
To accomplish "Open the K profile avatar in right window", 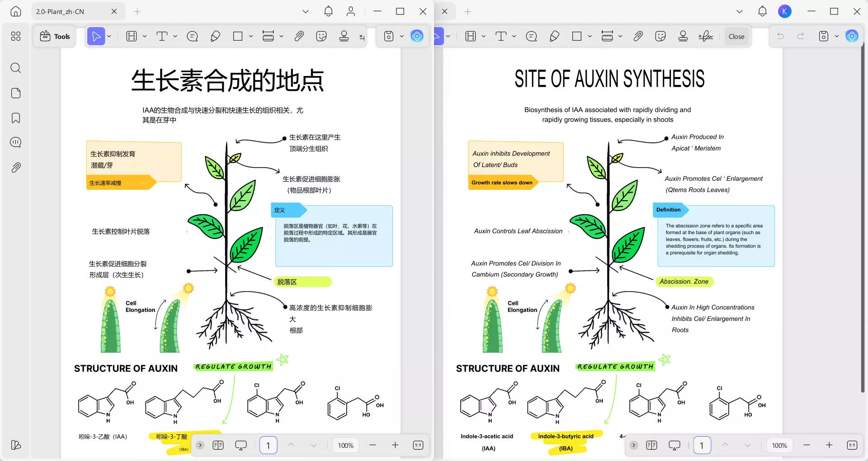I will tap(785, 11).
